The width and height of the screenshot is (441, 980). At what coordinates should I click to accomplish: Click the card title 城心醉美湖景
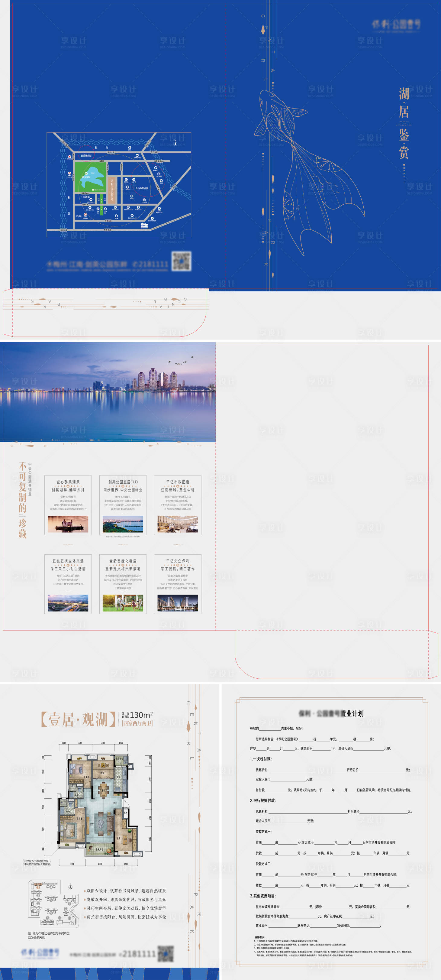tap(68, 482)
